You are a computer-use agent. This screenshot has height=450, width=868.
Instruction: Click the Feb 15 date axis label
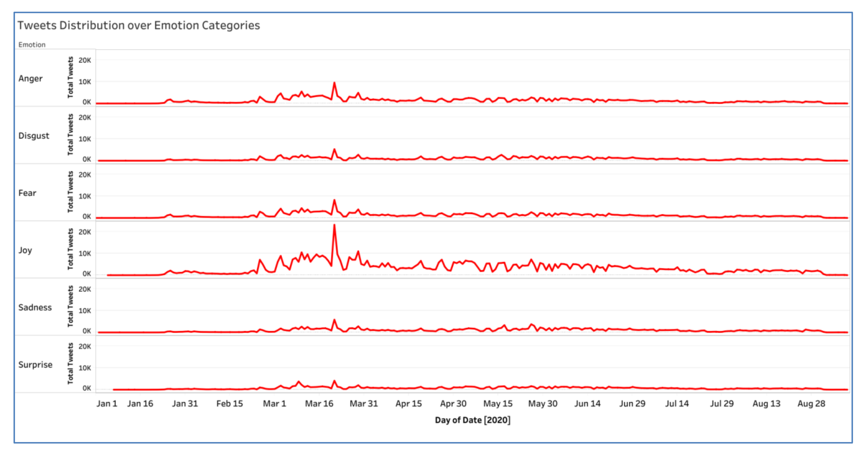(x=229, y=404)
